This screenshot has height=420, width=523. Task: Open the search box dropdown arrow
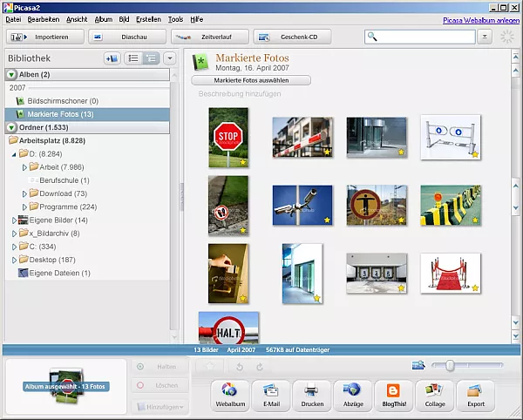(x=487, y=37)
